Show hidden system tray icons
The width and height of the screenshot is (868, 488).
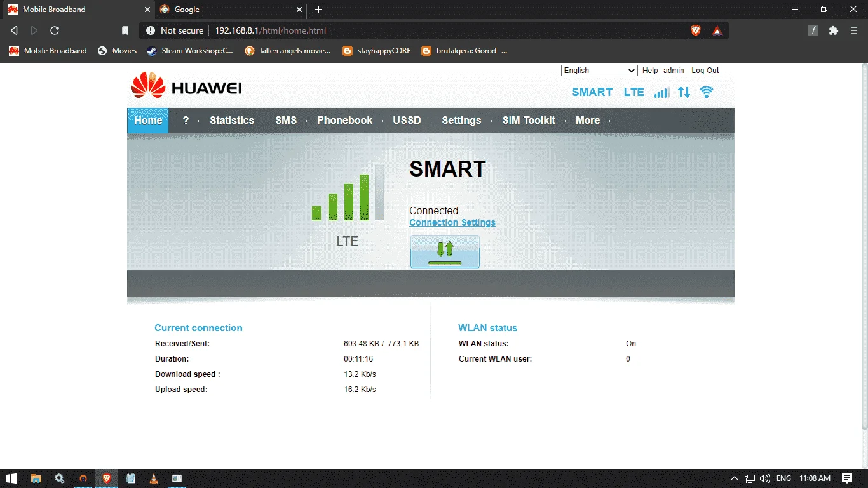[735, 478]
